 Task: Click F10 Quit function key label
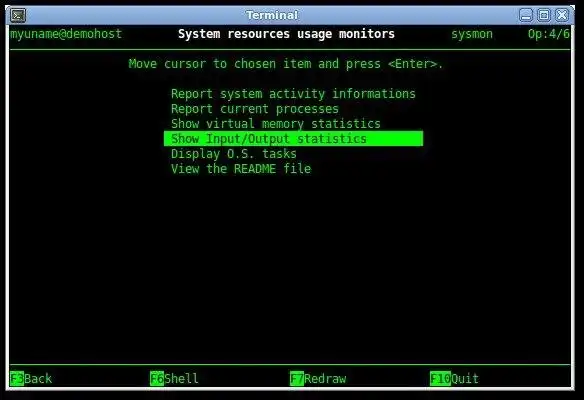454,378
